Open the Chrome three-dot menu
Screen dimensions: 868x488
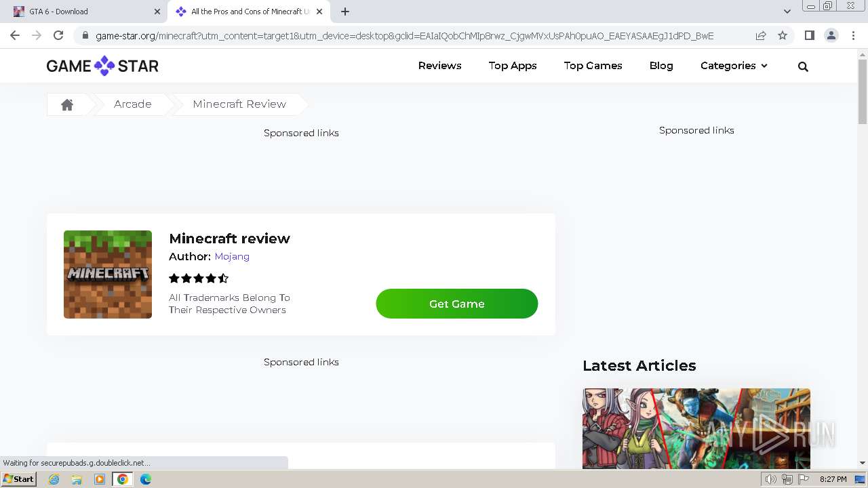point(853,35)
